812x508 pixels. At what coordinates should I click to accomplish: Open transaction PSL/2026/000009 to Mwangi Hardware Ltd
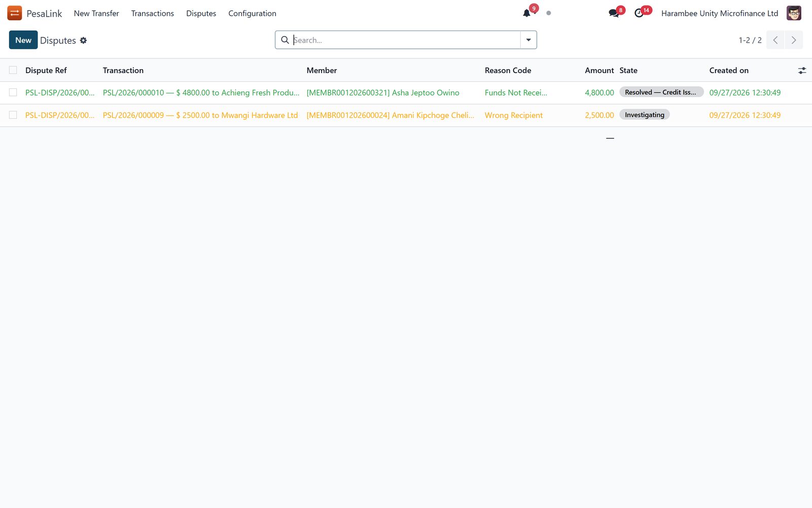pos(200,115)
